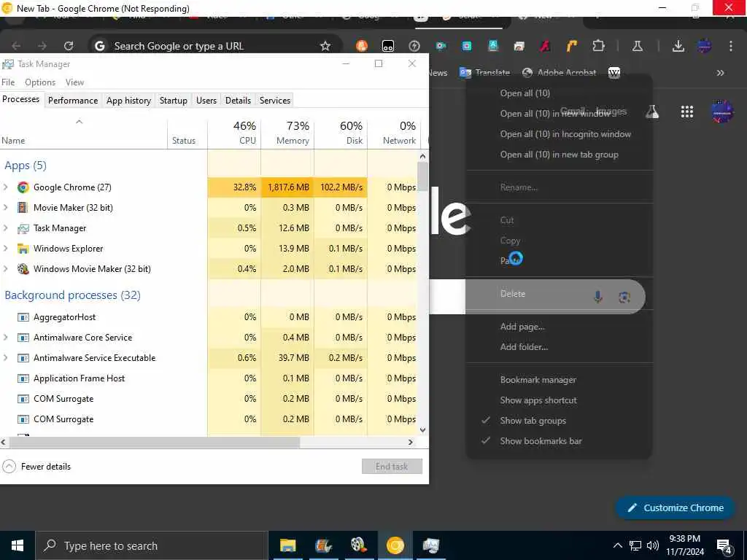This screenshot has height=560, width=747.
Task: Start voice search microphone icon
Action: point(598,297)
